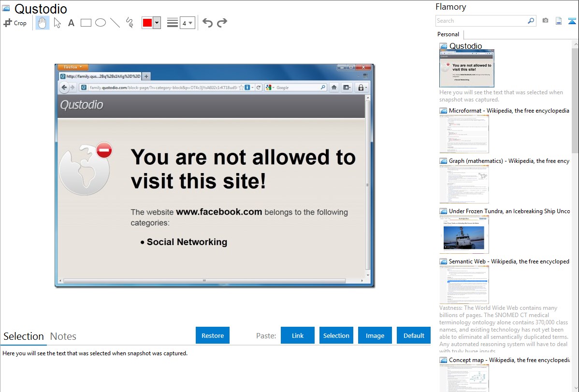579x392 pixels.
Task: Click the icon beside the Concept map title
Action: (443, 360)
